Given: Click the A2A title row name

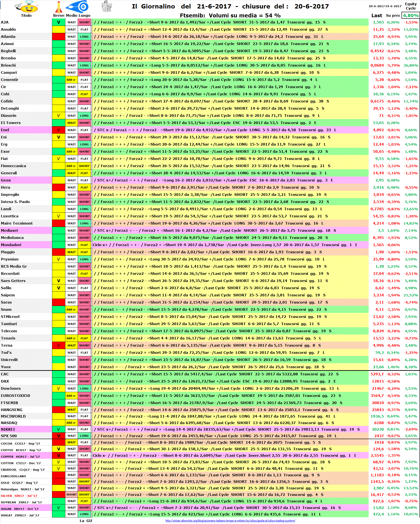Looking at the screenshot, I should (5, 22).
